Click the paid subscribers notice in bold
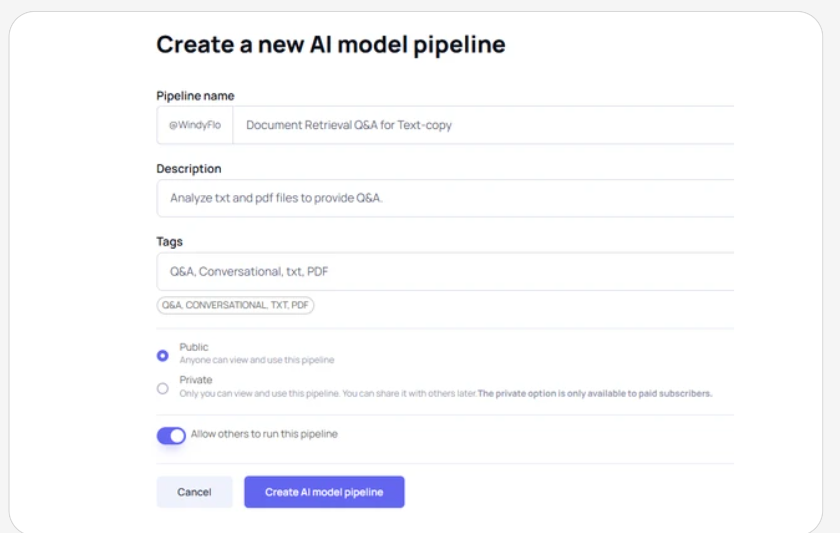The image size is (840, 533). tap(595, 393)
